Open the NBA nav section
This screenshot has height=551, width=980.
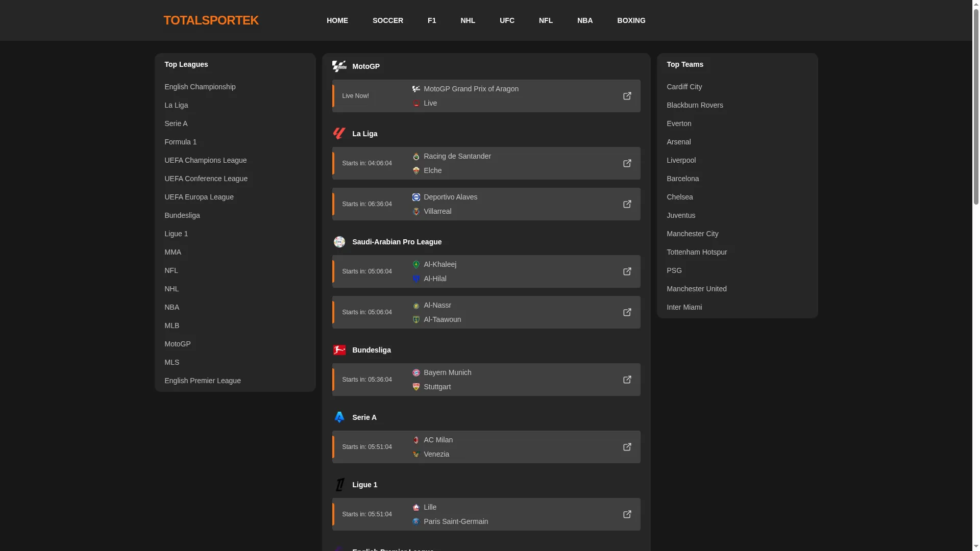tap(585, 20)
